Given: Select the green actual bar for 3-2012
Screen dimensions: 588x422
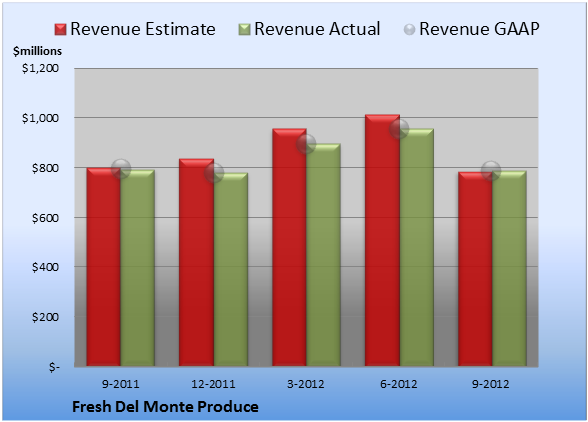Looking at the screenshot, I should point(323,255).
